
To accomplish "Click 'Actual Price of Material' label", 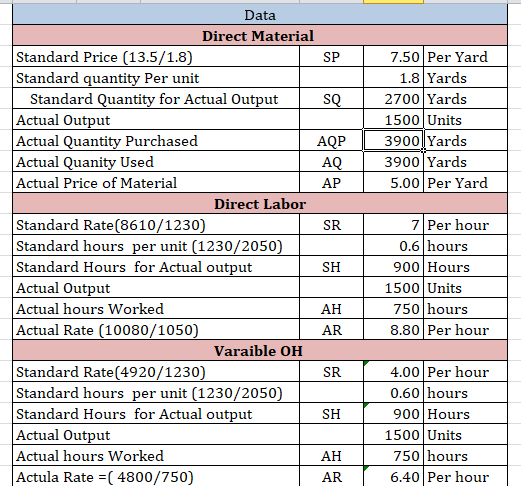I will [x=156, y=183].
